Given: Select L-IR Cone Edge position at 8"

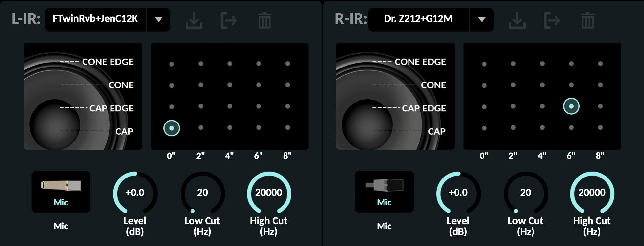Looking at the screenshot, I should click(287, 64).
